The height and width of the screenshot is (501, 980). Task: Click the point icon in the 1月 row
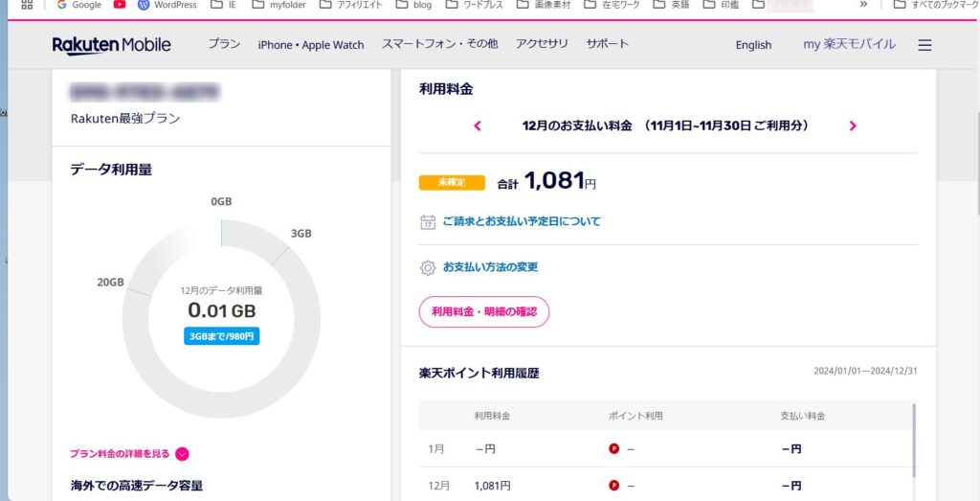pos(613,448)
